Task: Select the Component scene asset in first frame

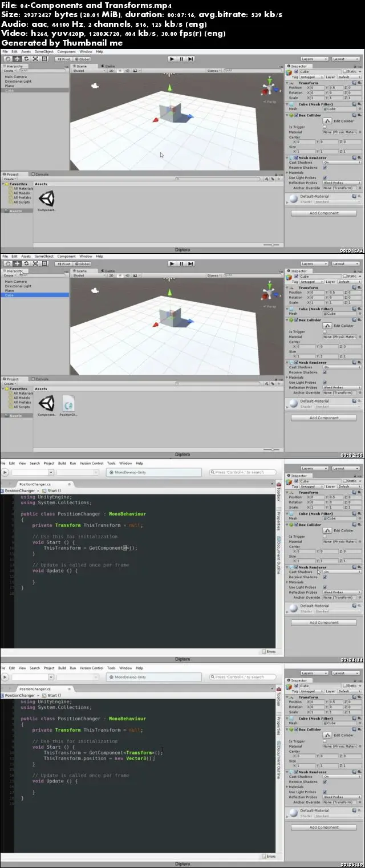Action: (47, 198)
